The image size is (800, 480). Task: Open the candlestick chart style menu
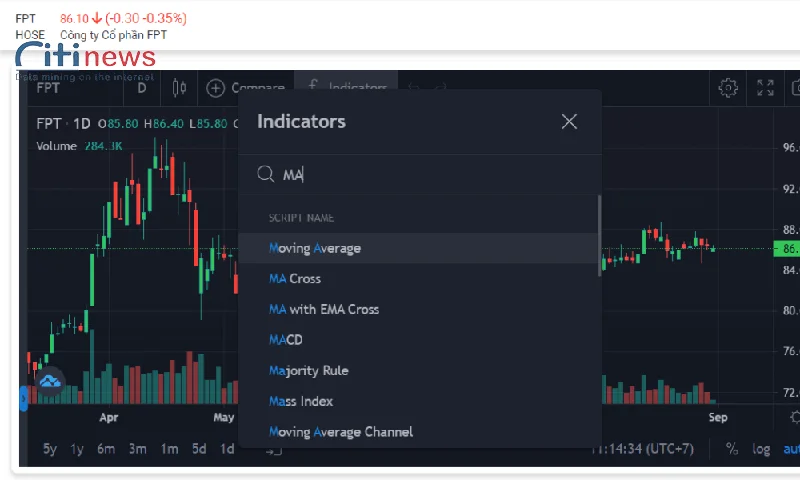179,88
